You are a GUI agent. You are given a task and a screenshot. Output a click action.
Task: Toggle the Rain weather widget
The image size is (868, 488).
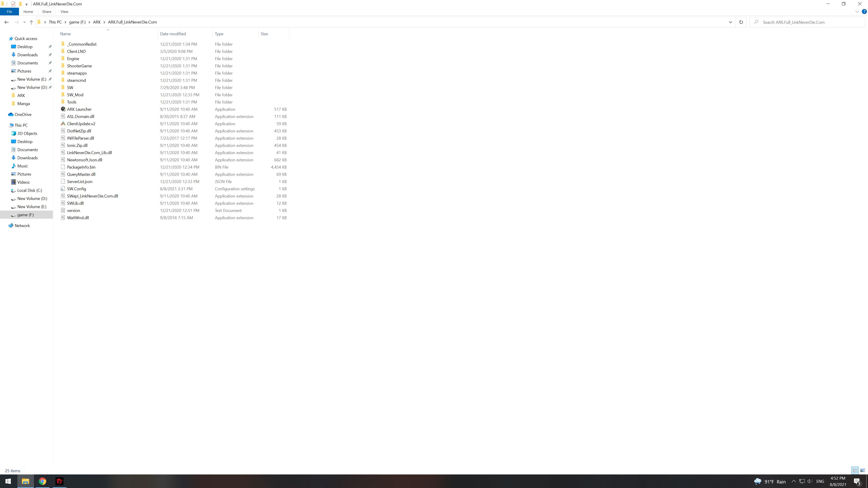point(770,481)
